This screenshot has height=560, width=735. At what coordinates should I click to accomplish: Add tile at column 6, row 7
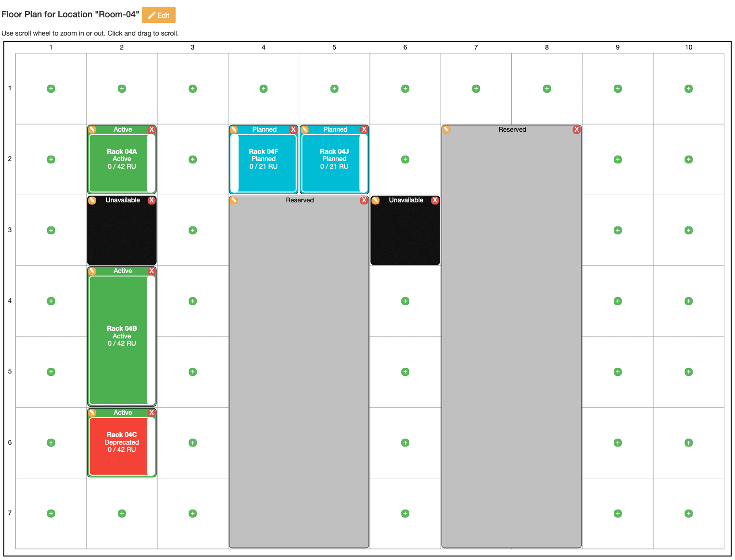point(406,513)
